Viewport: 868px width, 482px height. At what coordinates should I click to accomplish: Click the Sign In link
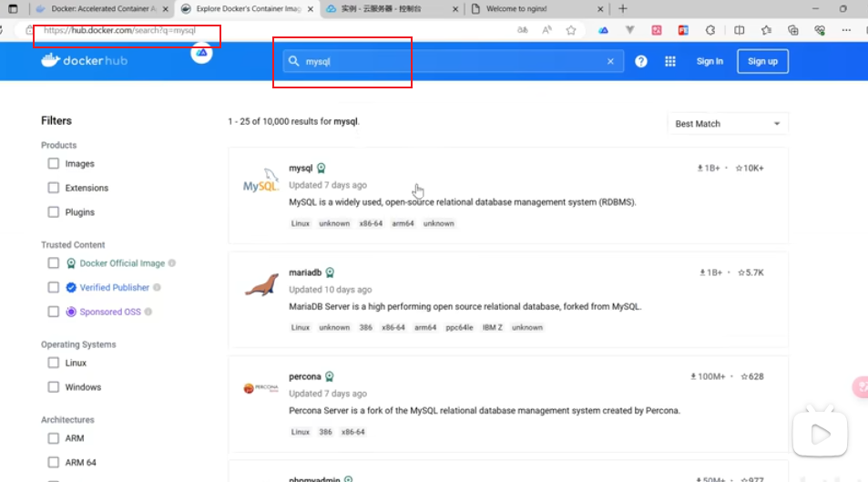click(710, 61)
